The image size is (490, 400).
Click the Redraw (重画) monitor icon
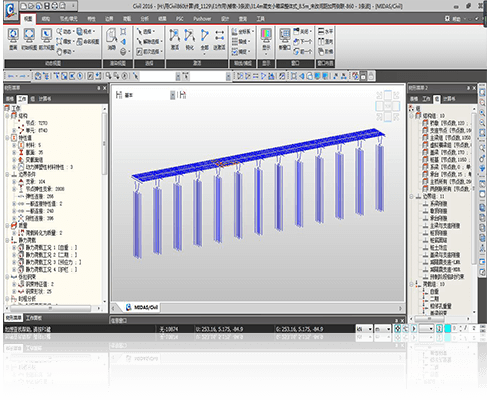[x=13, y=35]
